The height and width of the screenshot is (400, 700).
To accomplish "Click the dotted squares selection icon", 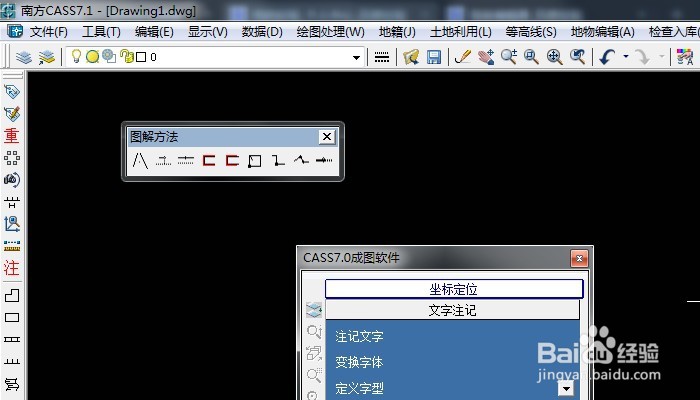I will pyautogui.click(x=12, y=158).
